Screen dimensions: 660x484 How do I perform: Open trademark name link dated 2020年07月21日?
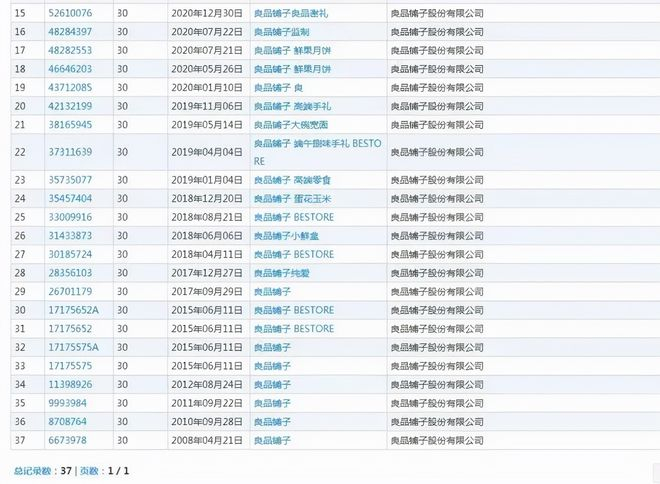tap(292, 50)
